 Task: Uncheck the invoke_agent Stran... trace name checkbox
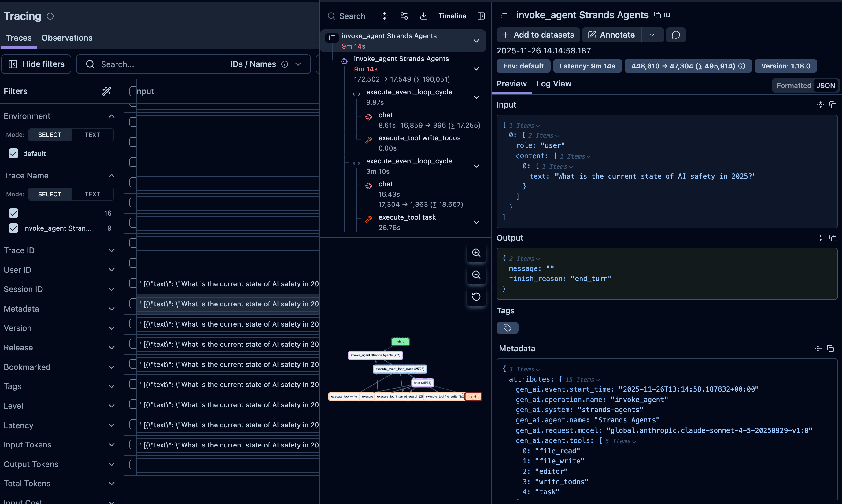13,228
